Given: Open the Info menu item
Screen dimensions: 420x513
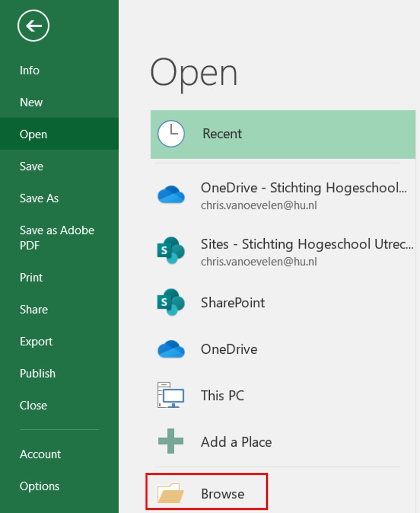Looking at the screenshot, I should 30,70.
